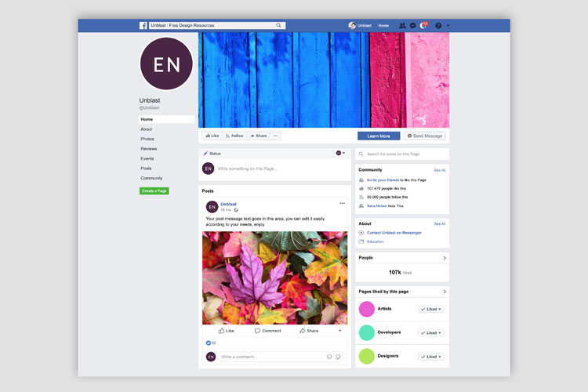
Task: Open Community in the left sidebar
Action: point(151,178)
